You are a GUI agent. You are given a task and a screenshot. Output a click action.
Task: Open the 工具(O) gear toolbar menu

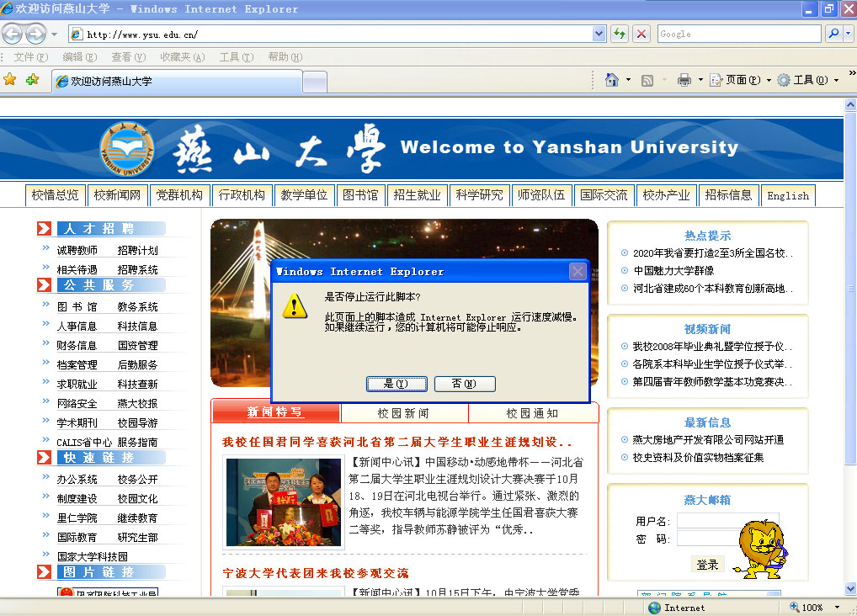(x=807, y=80)
